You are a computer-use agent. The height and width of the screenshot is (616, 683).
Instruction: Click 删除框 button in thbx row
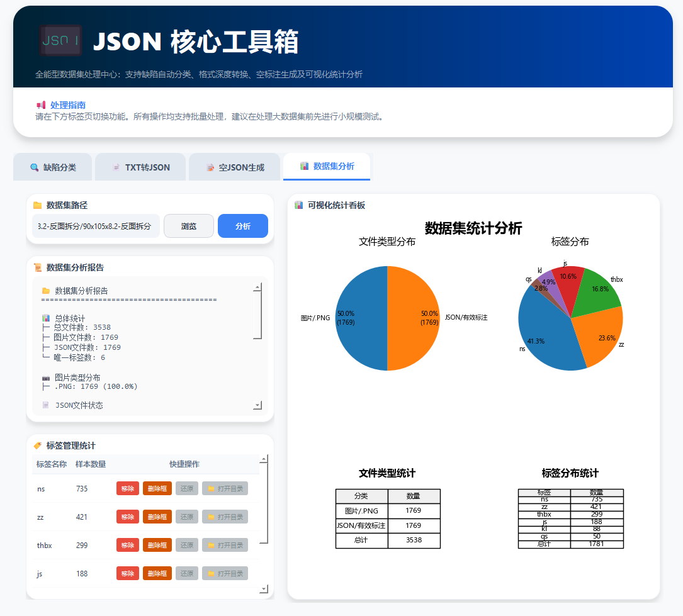pyautogui.click(x=157, y=545)
